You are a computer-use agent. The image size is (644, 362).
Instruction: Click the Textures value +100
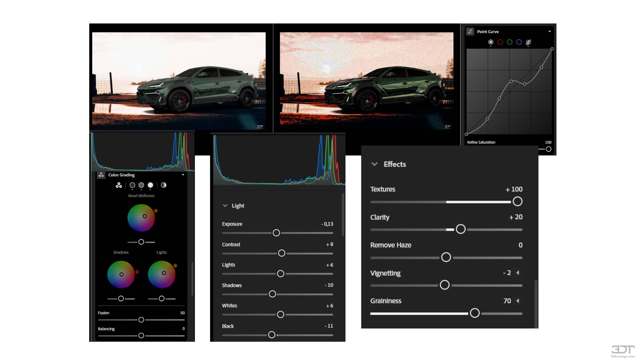514,189
